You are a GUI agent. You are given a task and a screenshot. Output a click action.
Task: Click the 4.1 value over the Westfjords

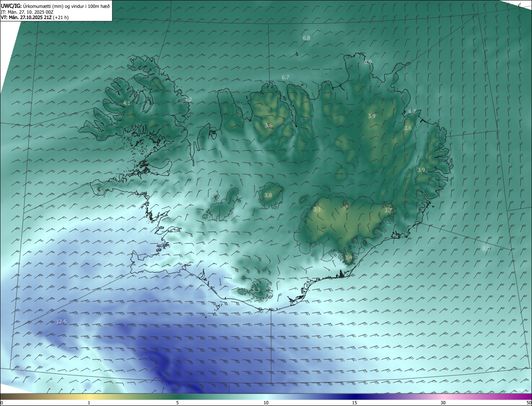coord(127,103)
